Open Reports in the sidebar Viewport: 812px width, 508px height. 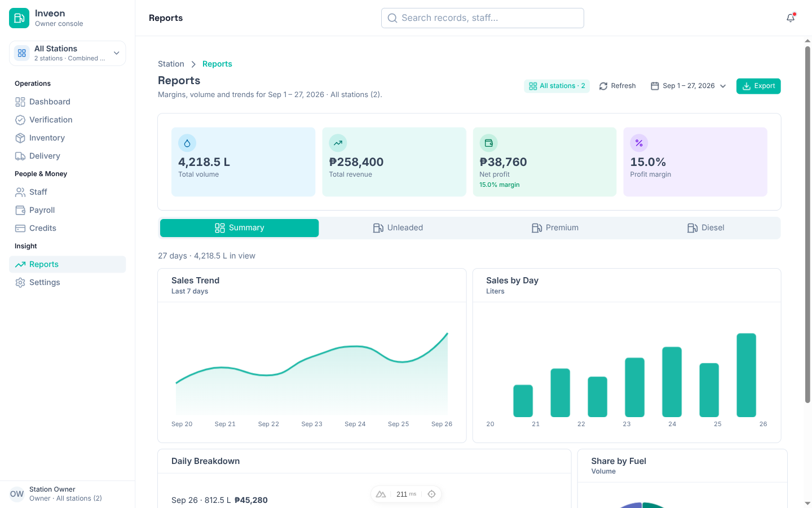(68, 264)
